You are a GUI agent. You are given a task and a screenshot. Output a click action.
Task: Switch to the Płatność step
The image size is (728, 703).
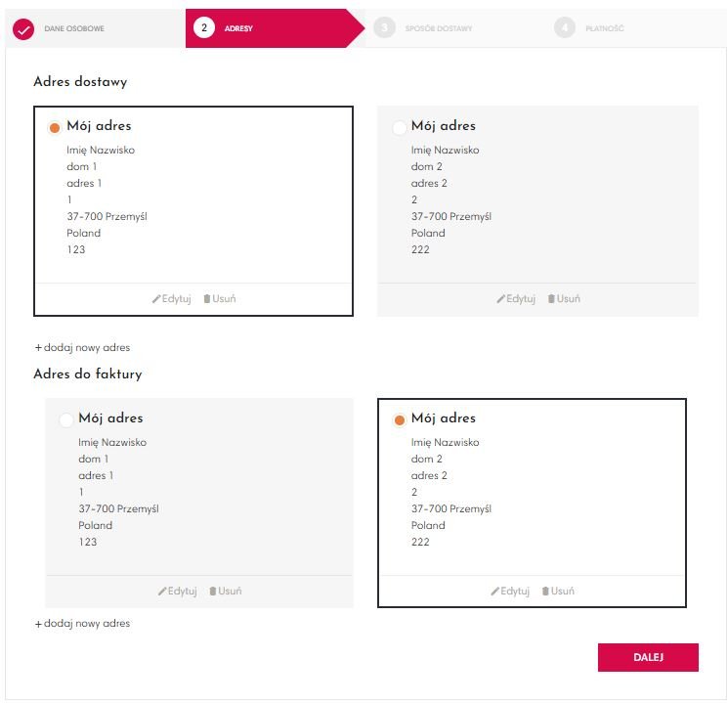pyautogui.click(x=605, y=28)
